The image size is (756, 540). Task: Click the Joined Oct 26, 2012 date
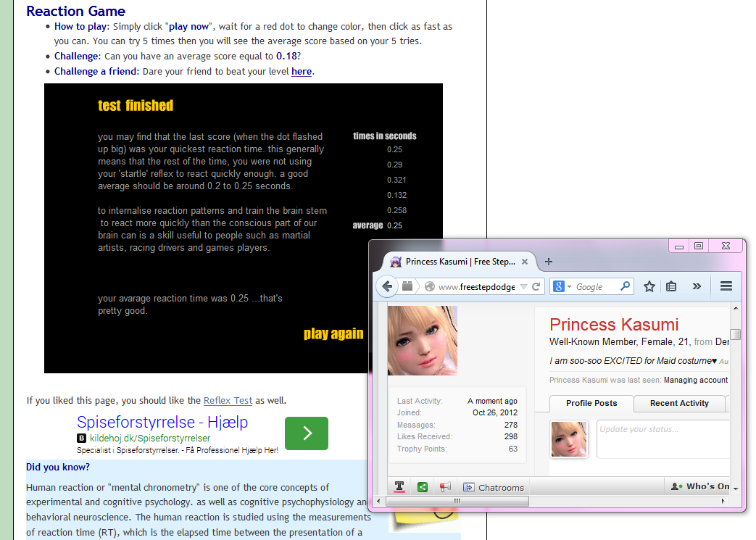(494, 412)
